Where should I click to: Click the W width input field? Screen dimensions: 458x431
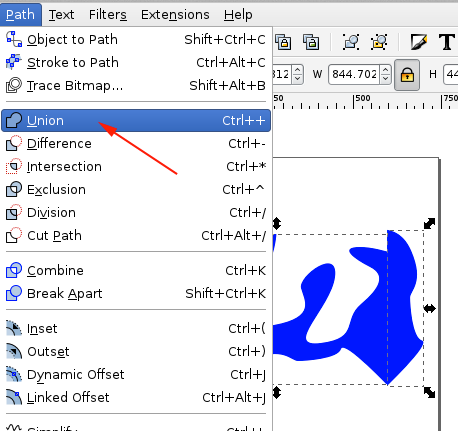pos(354,74)
